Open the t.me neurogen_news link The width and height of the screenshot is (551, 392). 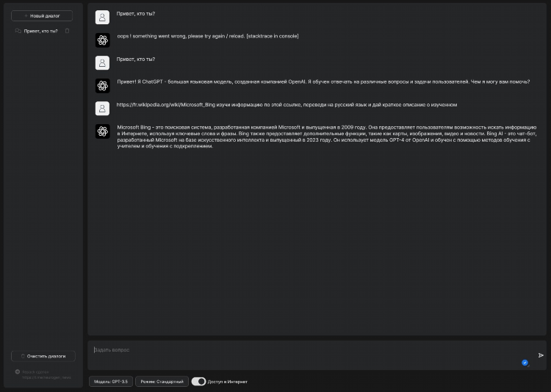(46, 377)
